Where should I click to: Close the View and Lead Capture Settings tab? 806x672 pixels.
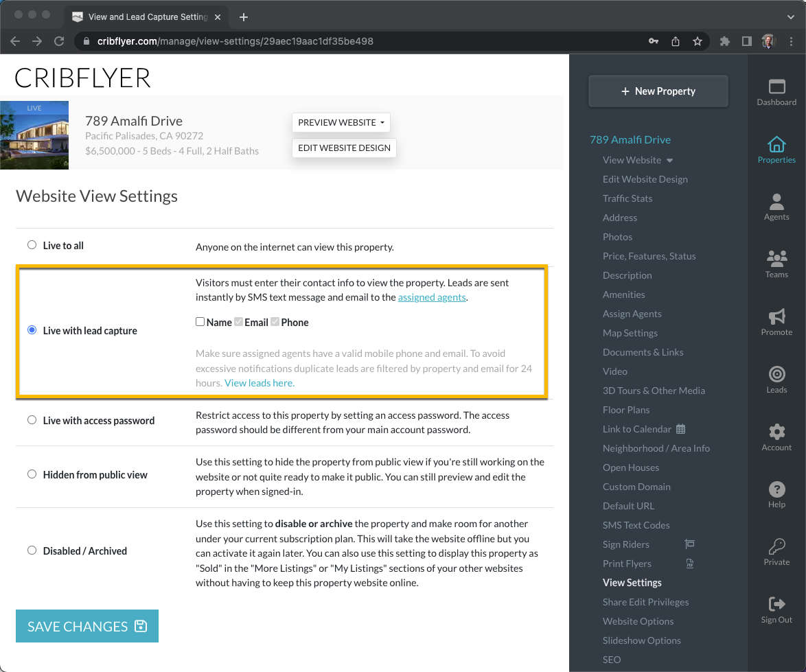[x=218, y=17]
